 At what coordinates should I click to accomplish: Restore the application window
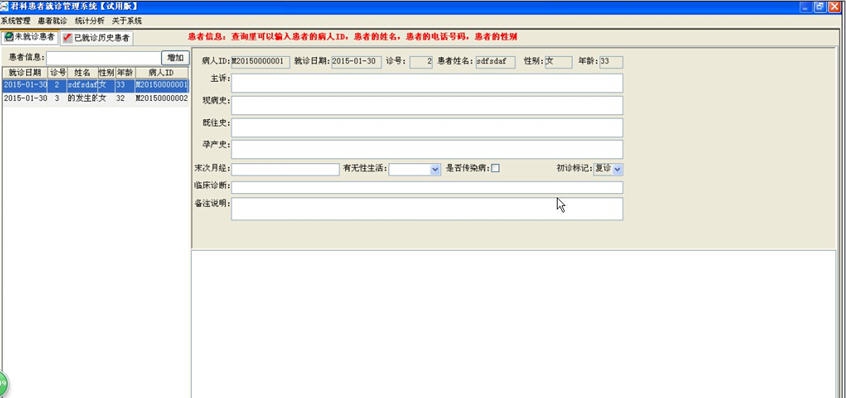[x=820, y=6]
